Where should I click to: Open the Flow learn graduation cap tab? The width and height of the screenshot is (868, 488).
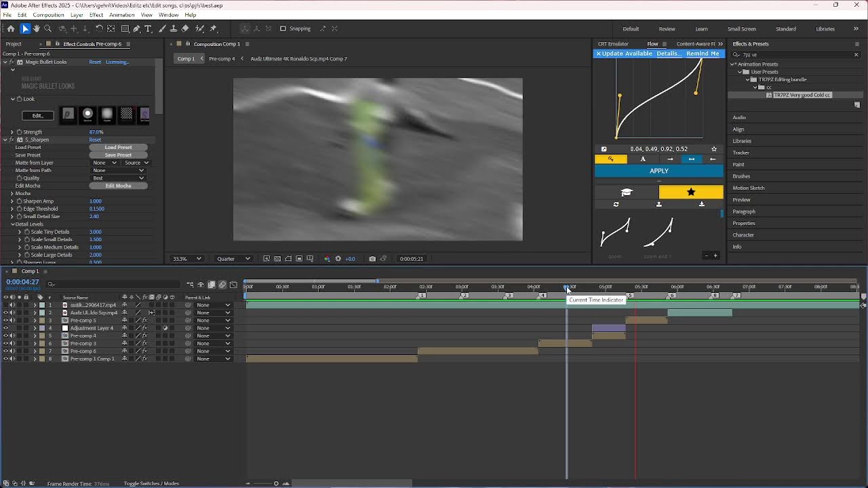627,192
